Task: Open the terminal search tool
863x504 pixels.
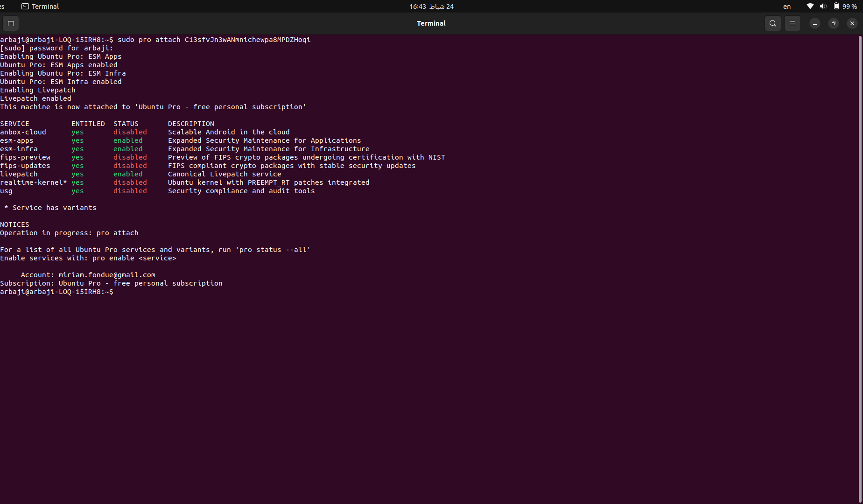Action: (x=772, y=23)
